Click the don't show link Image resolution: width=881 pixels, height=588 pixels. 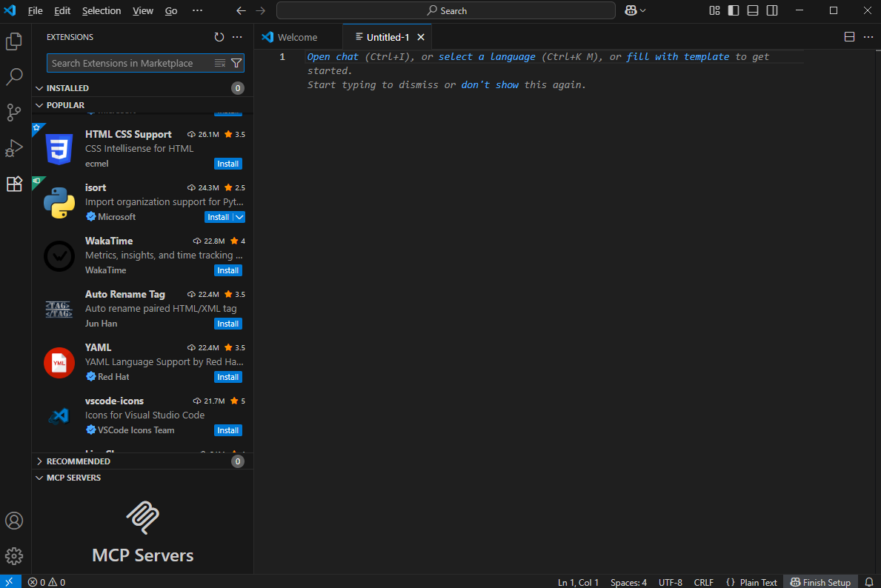[x=490, y=85]
